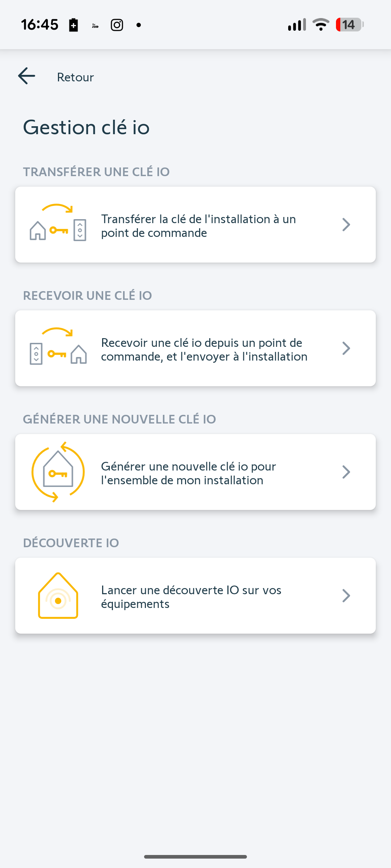391x868 pixels.
Task: Select 'Transférer la clé de l'installation' text
Action: pyautogui.click(x=198, y=226)
